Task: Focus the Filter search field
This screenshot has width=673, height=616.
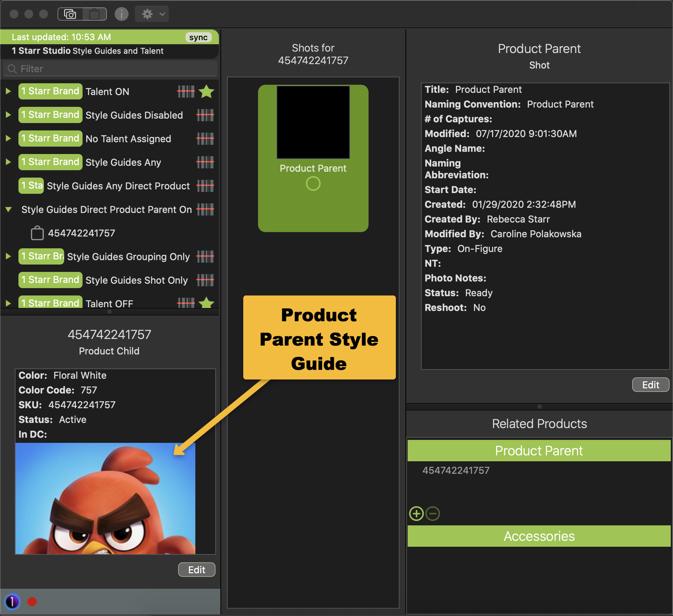Action: tap(110, 69)
